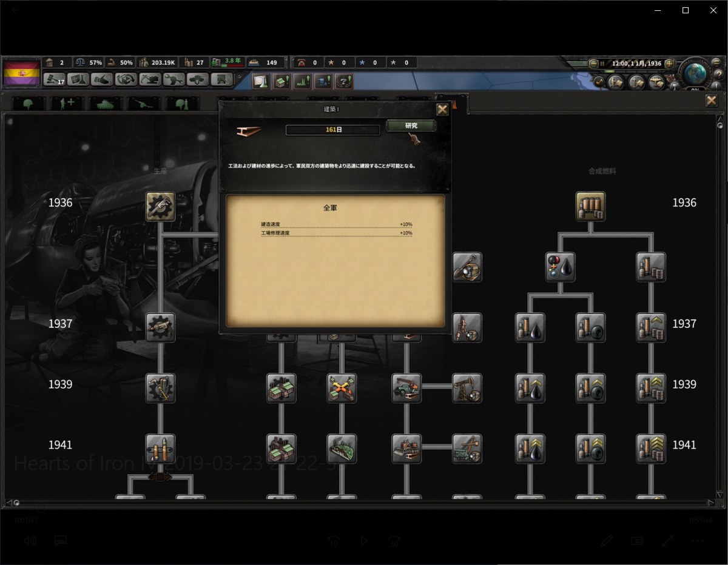Click the Spanish Republic flag
This screenshot has width=728, height=565.
click(x=22, y=73)
